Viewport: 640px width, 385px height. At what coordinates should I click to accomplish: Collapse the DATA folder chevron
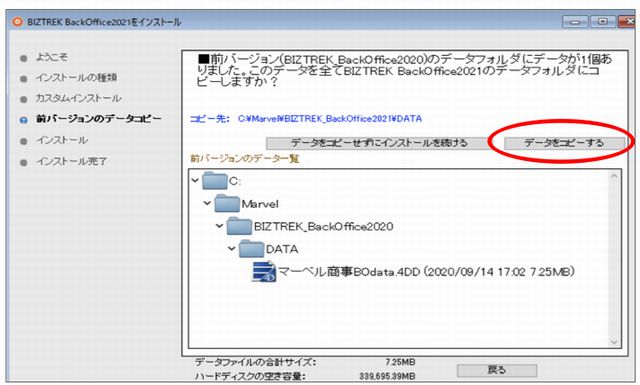(232, 248)
